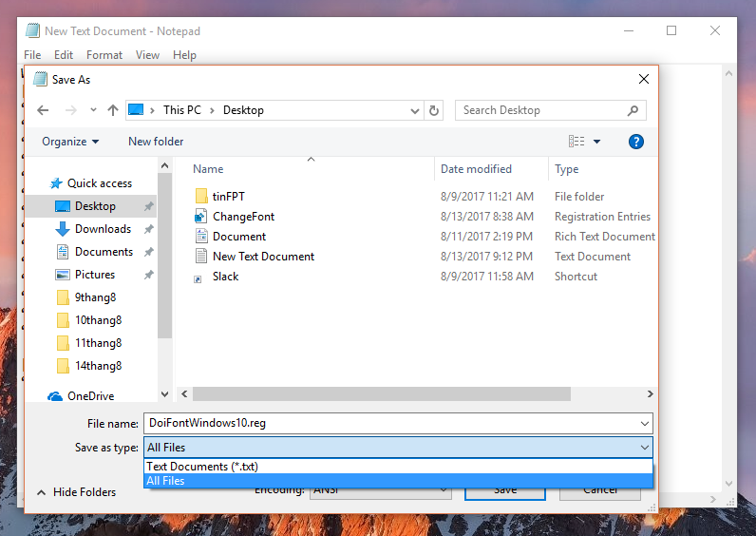Open the Notepad Format menu

(x=104, y=55)
